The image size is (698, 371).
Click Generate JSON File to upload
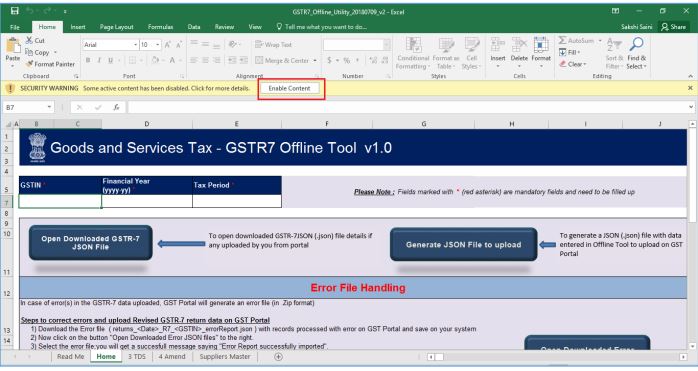pos(463,245)
